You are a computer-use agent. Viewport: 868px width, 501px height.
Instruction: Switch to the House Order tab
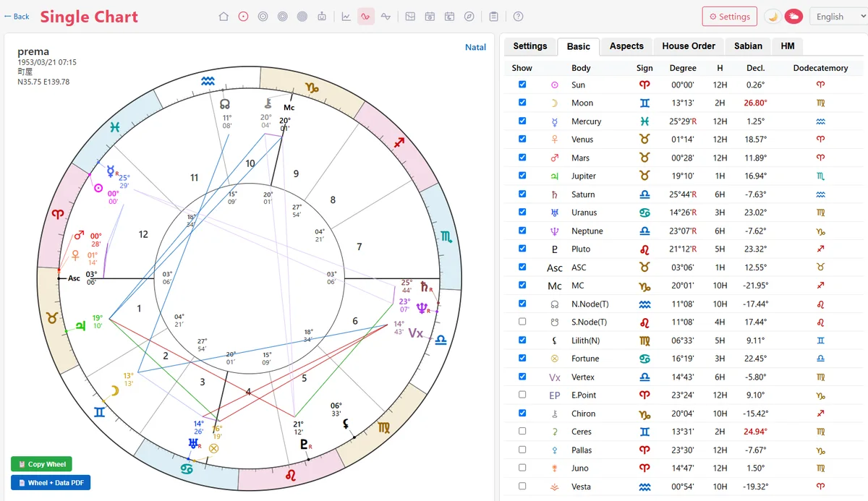click(x=689, y=46)
